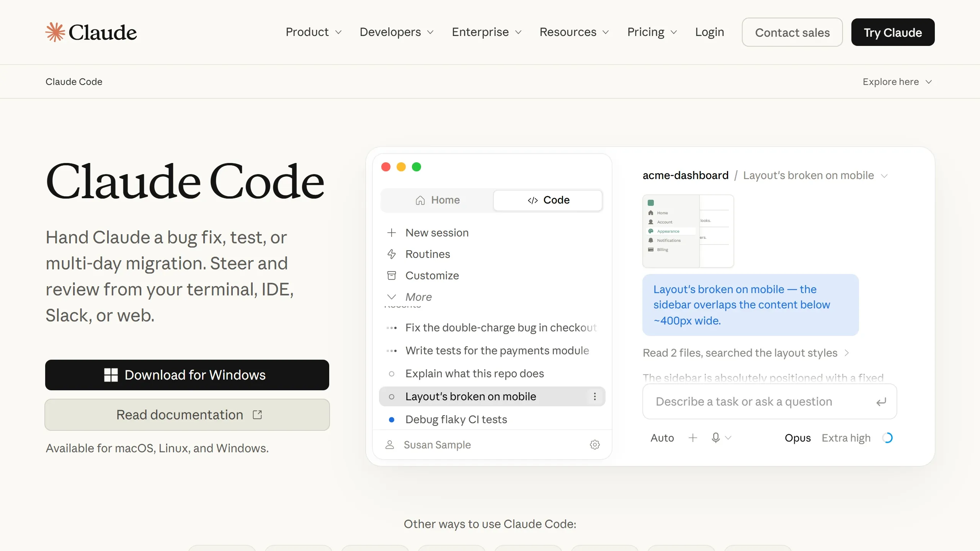Click the plus attach icon next to Auto
Screen dimensions: 980x551
(693, 438)
